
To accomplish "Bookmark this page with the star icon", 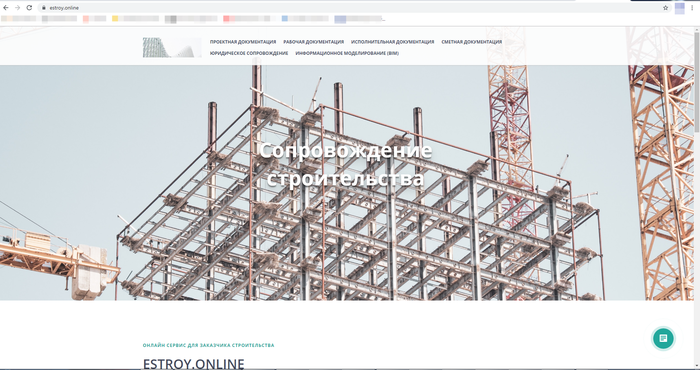I will coord(665,8).
